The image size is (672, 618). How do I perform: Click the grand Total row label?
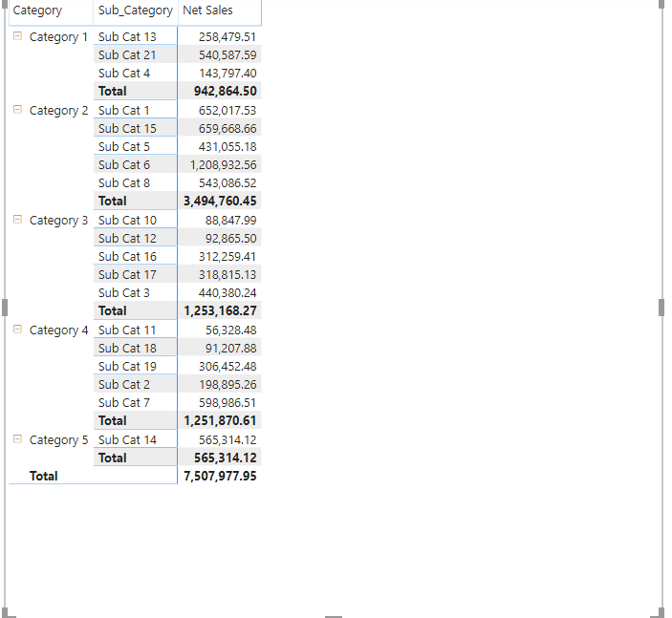pos(43,477)
